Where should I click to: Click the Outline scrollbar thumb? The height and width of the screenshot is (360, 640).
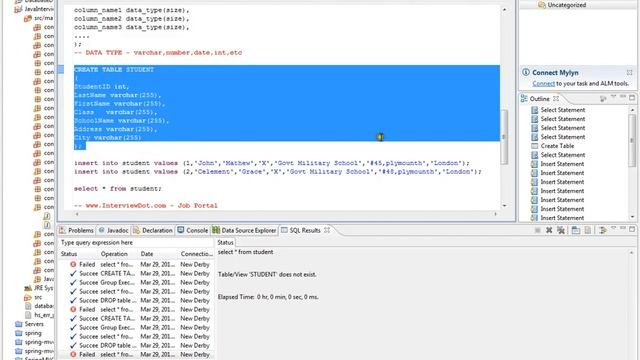point(632,140)
